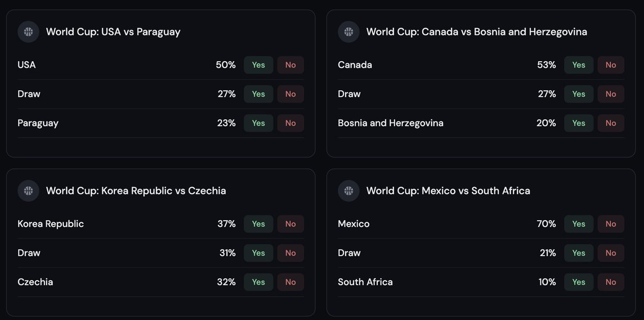644x320 pixels.
Task: Pick No on Czechia to win
Action: 290,282
